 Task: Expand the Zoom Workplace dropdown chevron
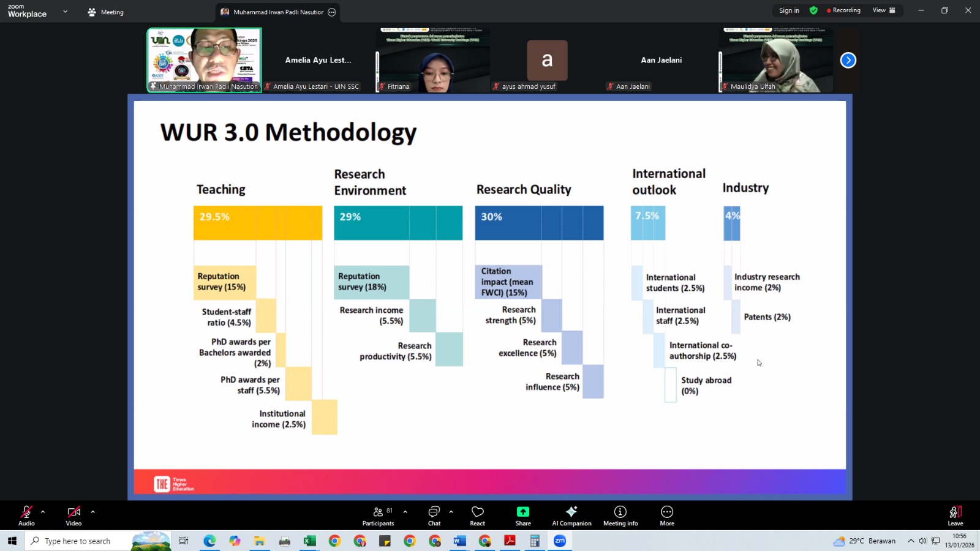[65, 12]
